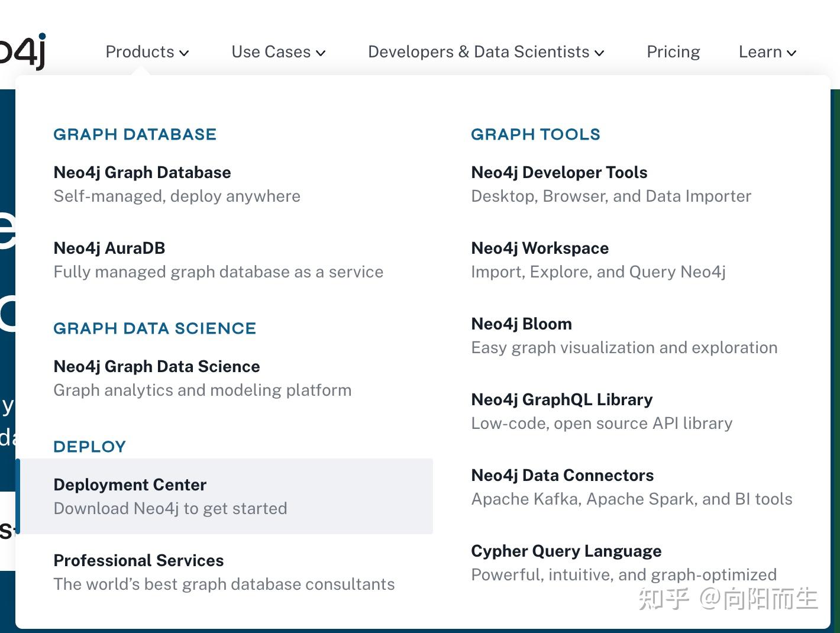
Task: Select Neo4j Bloom visualization
Action: pos(521,324)
